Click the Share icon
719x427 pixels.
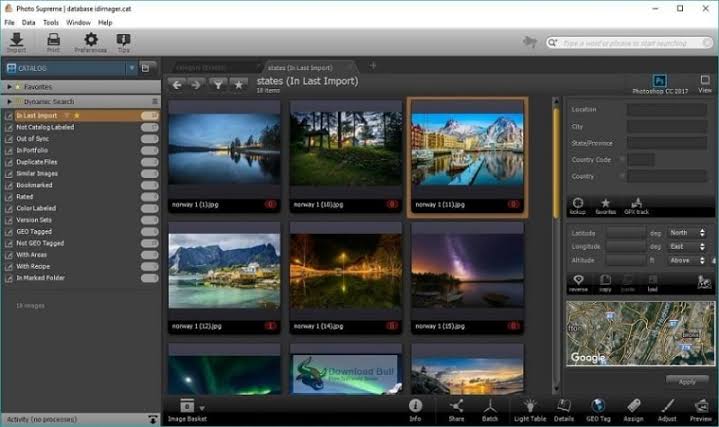click(456, 410)
